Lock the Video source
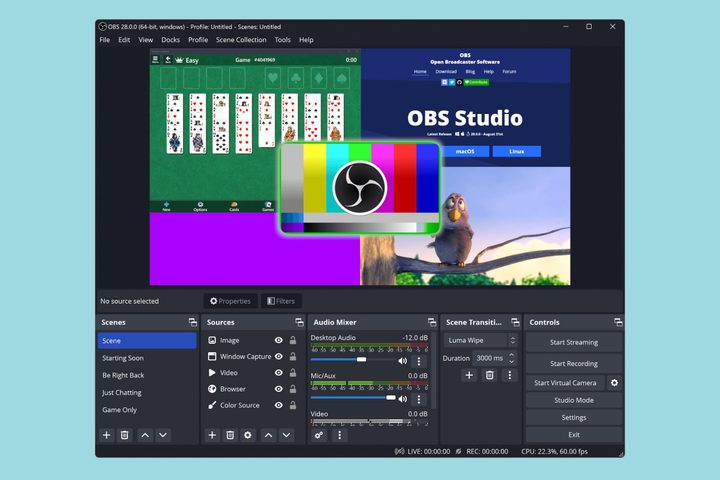 pyautogui.click(x=292, y=373)
